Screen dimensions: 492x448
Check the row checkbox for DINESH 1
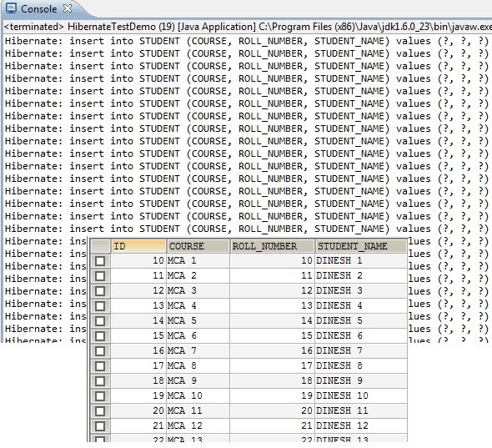[x=100, y=261]
